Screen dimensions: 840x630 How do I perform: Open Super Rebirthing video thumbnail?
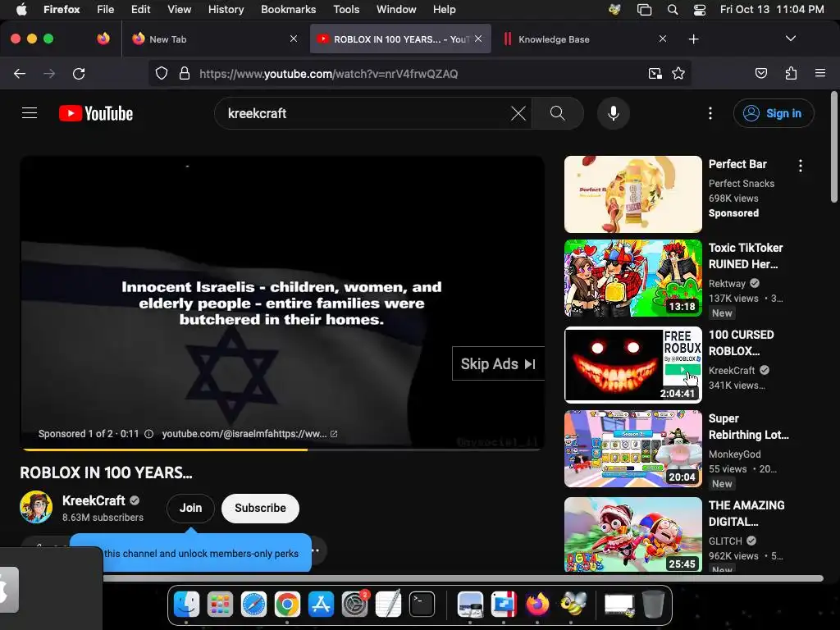click(x=633, y=449)
